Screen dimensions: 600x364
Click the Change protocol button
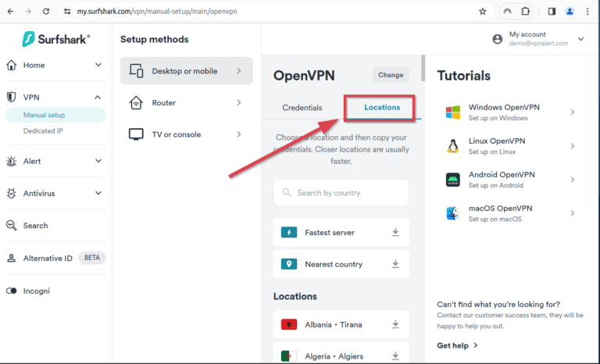click(x=391, y=75)
